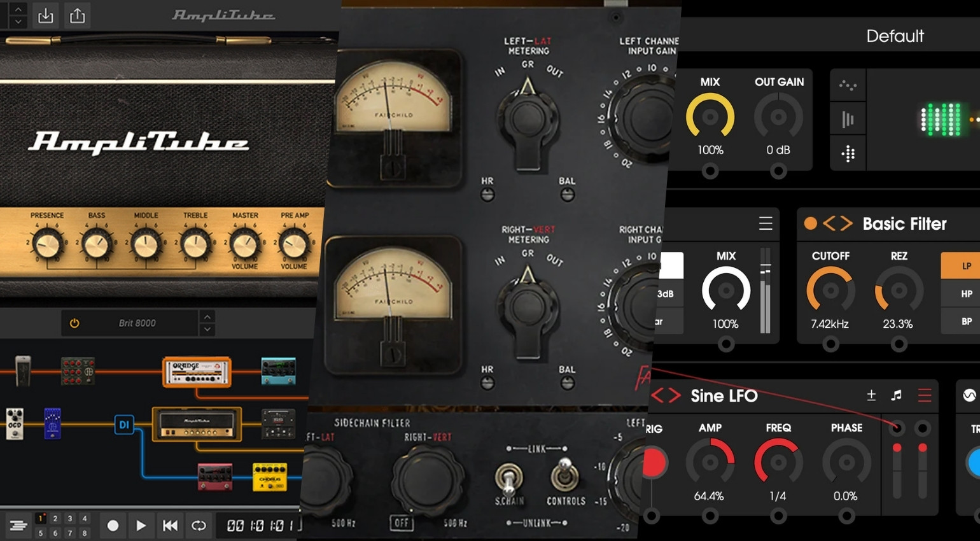The width and height of the screenshot is (980, 541).
Task: Select the bar-graph view icon below it
Action: coord(847,119)
